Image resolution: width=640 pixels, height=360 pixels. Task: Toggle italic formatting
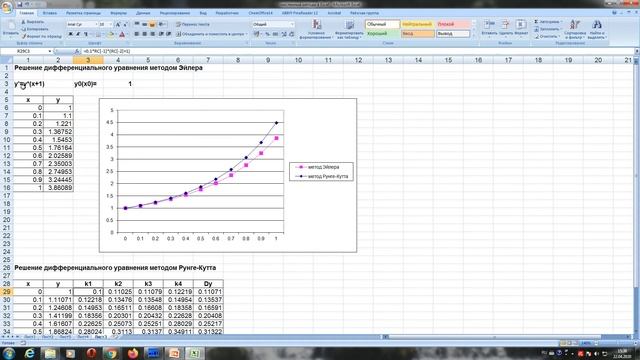tap(78, 34)
